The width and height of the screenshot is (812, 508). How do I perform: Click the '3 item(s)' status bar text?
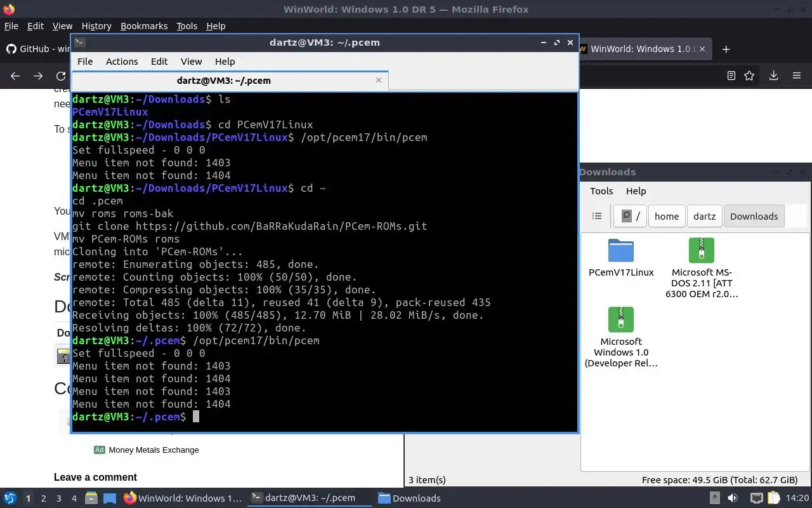click(427, 480)
